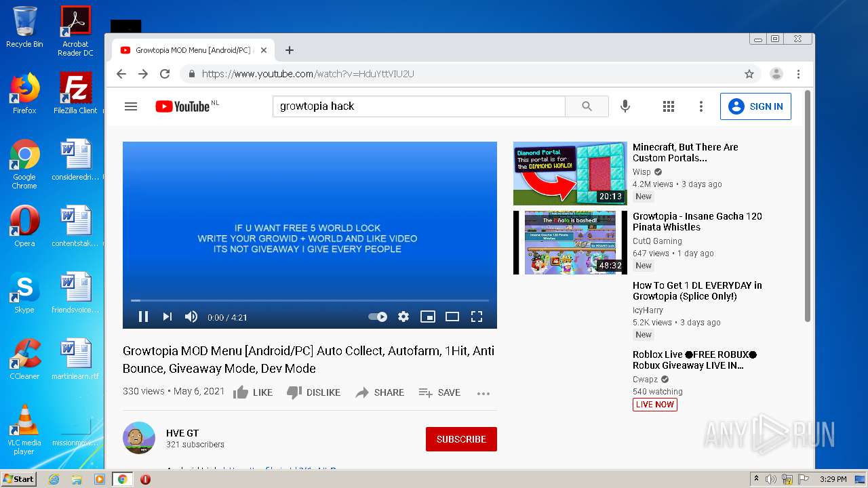Enter full screen mode icon

(477, 317)
